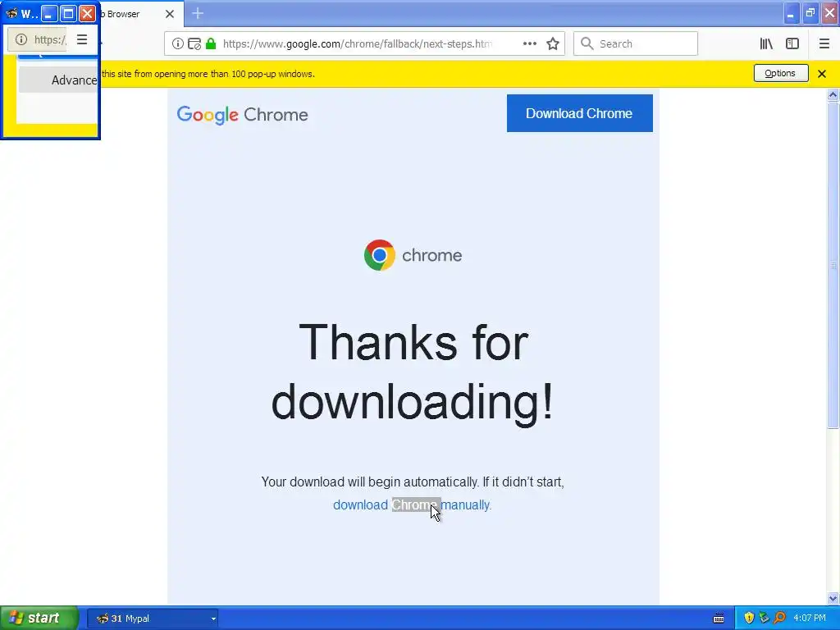The image size is (840, 630).
Task: Click the Advanced button in small popup window
Action: pos(59,80)
